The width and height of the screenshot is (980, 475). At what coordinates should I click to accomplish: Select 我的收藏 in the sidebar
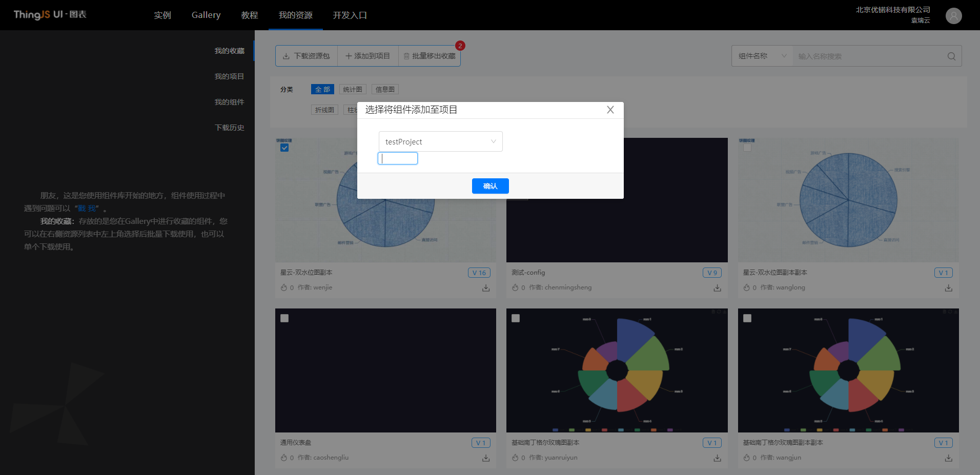[x=229, y=51]
